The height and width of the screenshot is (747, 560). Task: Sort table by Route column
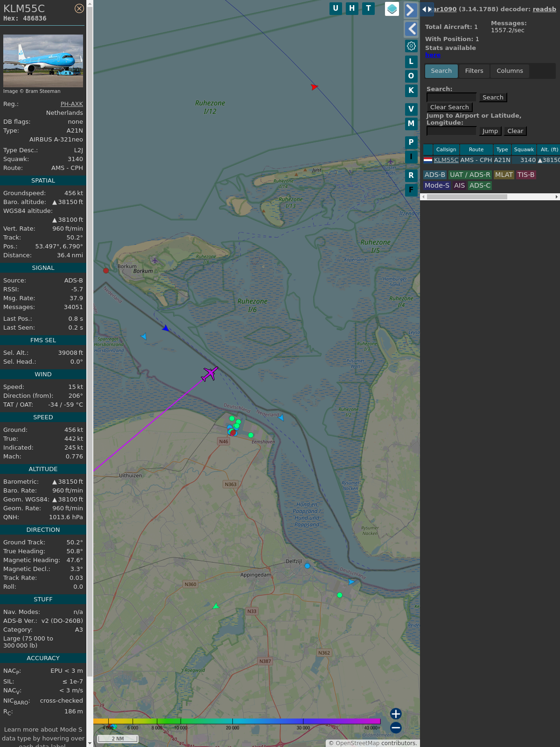[476, 149]
